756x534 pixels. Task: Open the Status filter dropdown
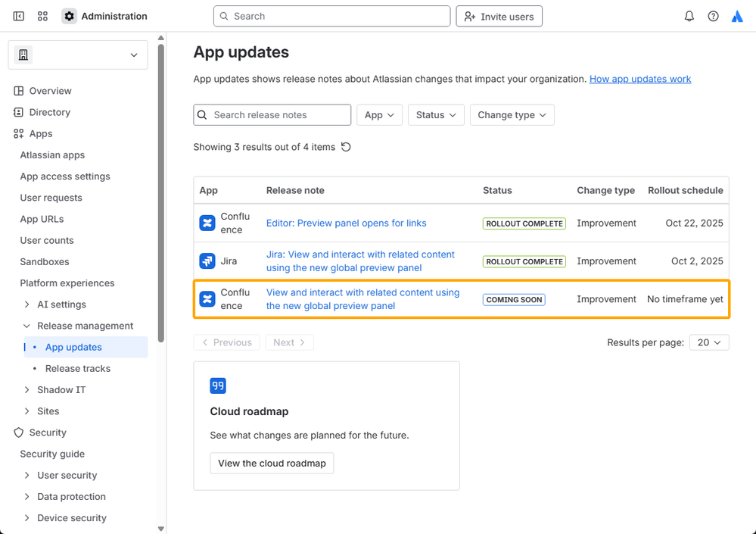pos(436,115)
